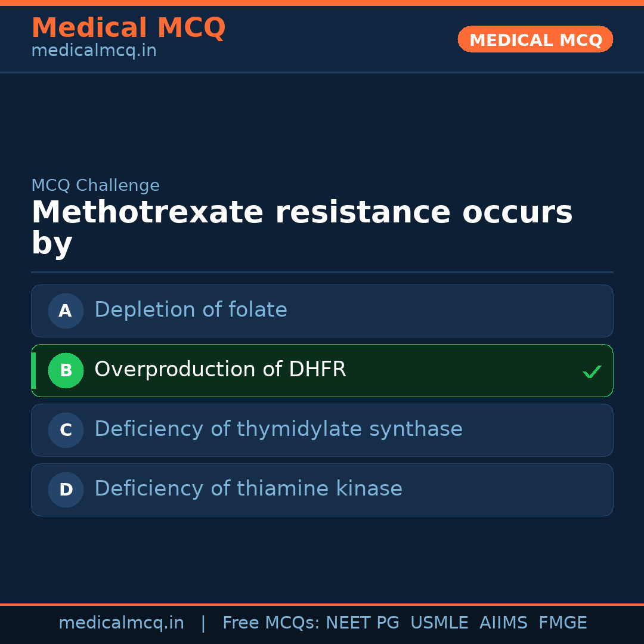
Task: Choose Deficiency of thymidylate synthase answer
Action: point(278,429)
